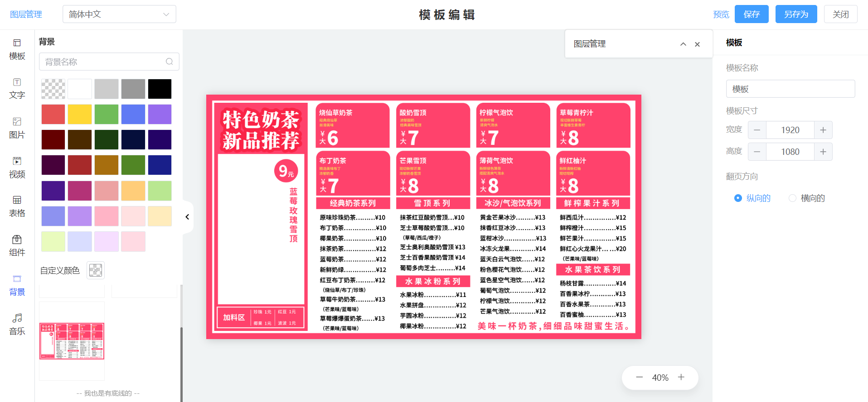
Task: Select the 纵向的 vertical paging radio
Action: [x=738, y=198]
